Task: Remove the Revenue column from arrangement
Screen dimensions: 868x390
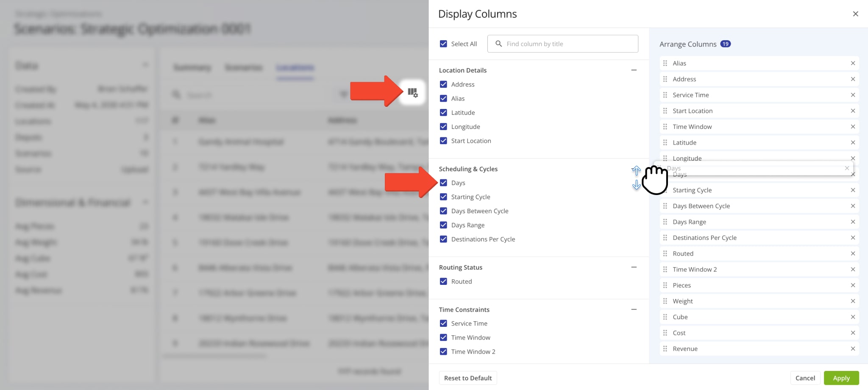Action: tap(853, 349)
